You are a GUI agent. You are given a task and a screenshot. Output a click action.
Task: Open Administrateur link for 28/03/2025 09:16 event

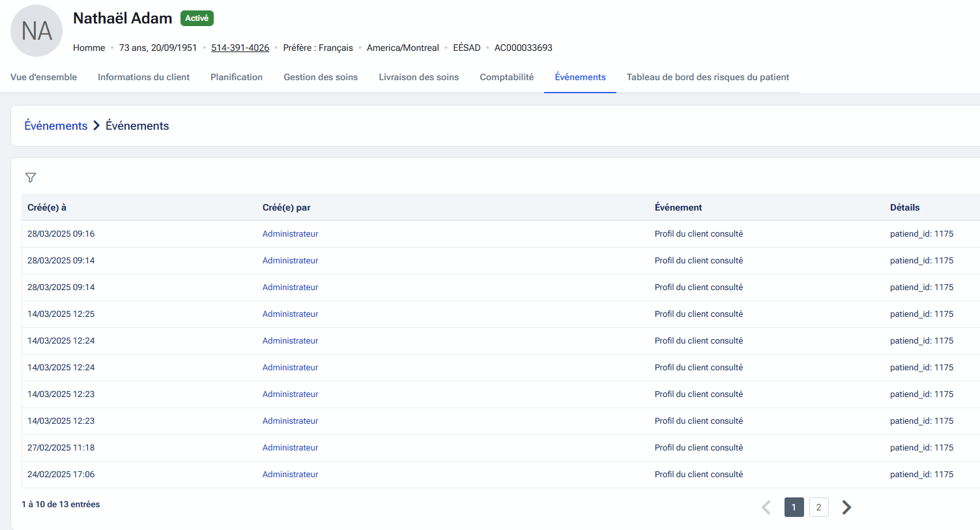(290, 234)
